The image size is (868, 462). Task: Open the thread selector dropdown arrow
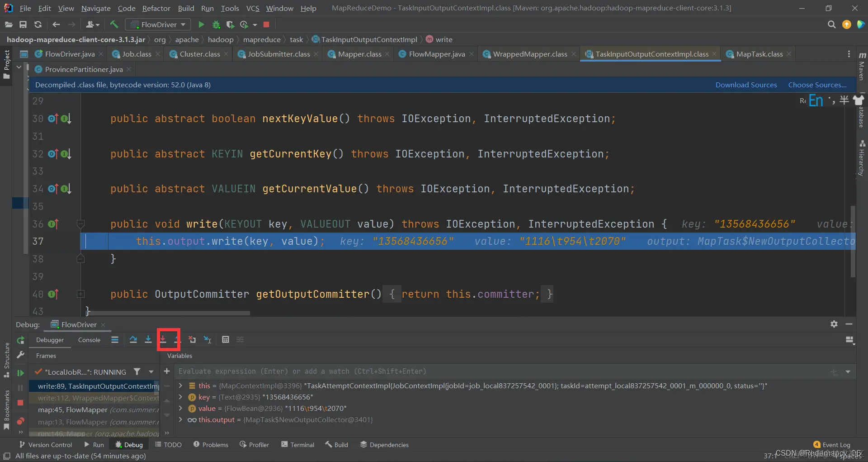tap(151, 372)
